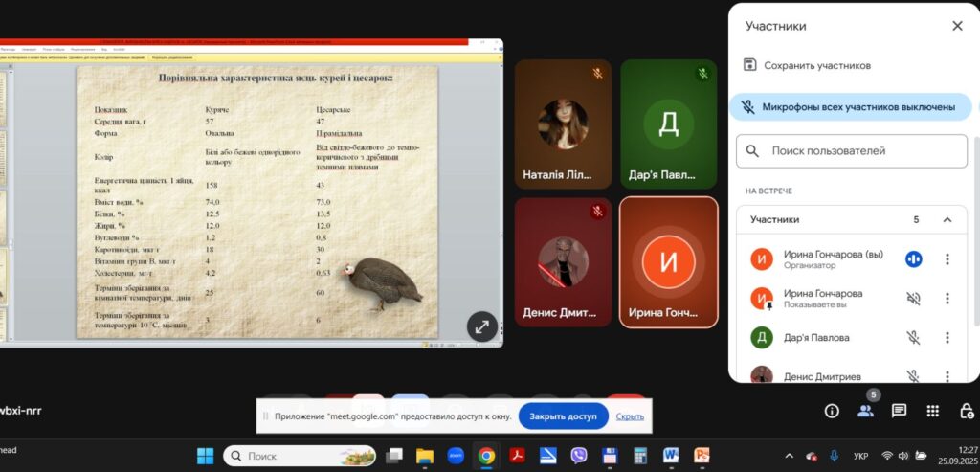Collapse the Участники list section

(x=947, y=219)
